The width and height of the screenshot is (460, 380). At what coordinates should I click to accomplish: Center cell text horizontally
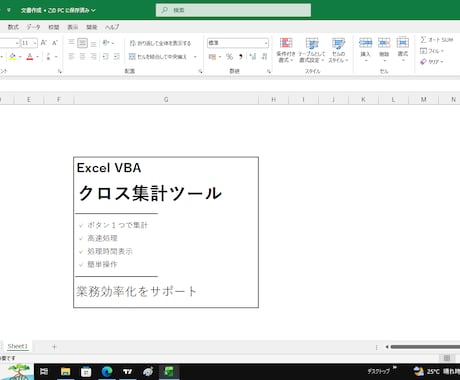pos(82,57)
